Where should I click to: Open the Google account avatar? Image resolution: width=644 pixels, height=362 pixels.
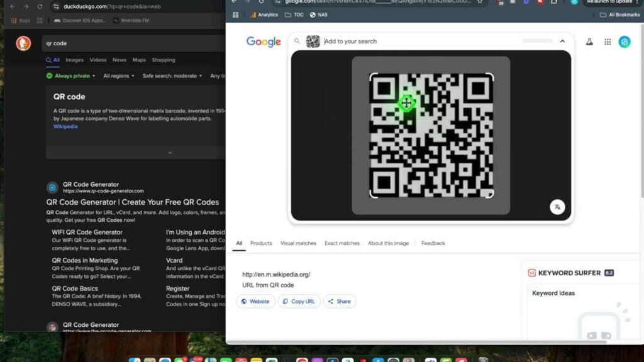[x=625, y=41]
